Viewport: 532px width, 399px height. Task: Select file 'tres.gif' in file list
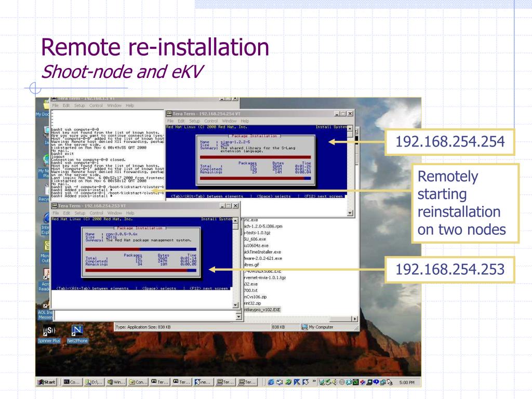251,264
